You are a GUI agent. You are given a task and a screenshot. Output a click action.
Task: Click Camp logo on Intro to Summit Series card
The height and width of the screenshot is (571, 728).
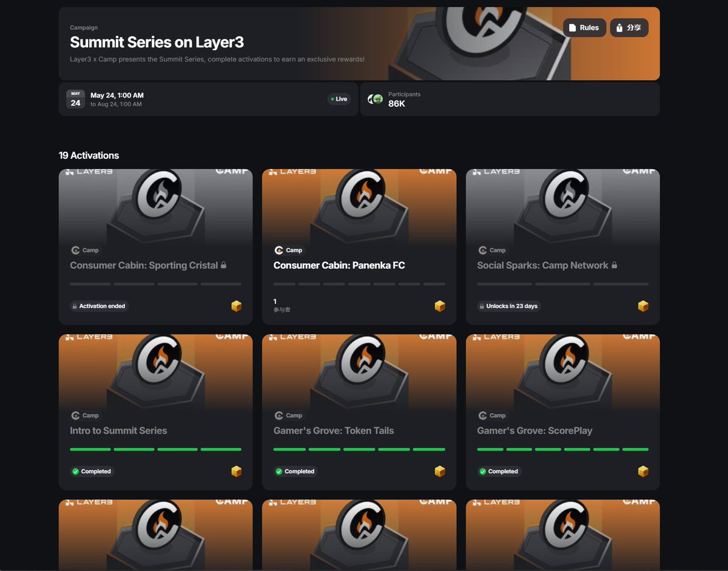[76, 416]
